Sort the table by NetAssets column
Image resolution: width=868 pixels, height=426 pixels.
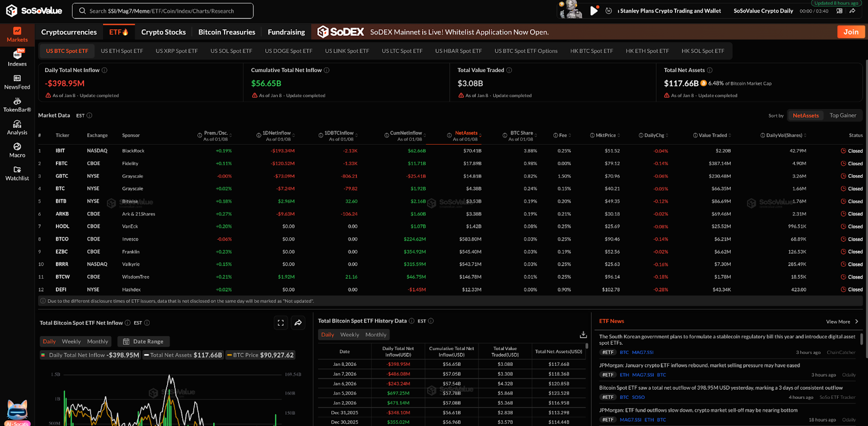tap(466, 133)
